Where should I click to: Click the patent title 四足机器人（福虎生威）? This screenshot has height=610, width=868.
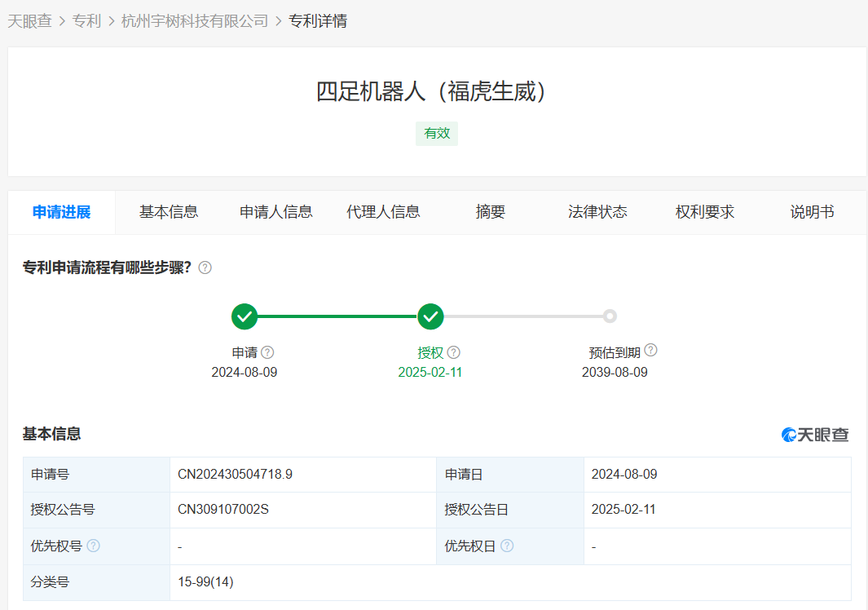tap(431, 91)
